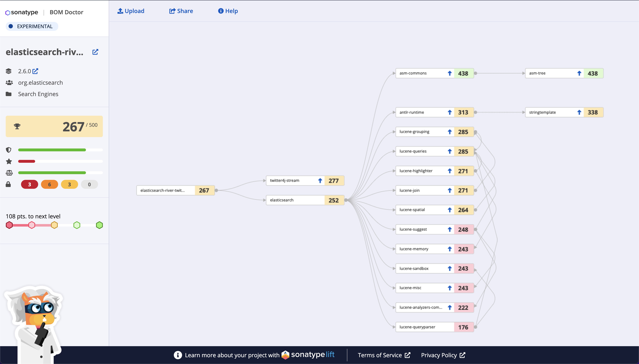The image size is (639, 364).
Task: Open the Help menu
Action: [228, 11]
